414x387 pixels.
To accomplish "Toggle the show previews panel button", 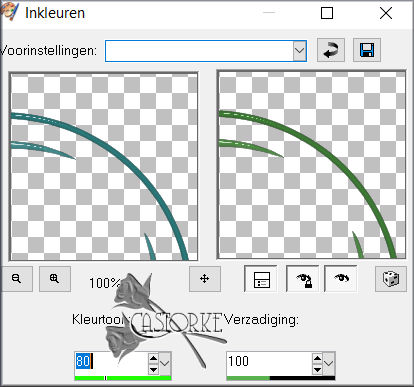I will pyautogui.click(x=262, y=279).
